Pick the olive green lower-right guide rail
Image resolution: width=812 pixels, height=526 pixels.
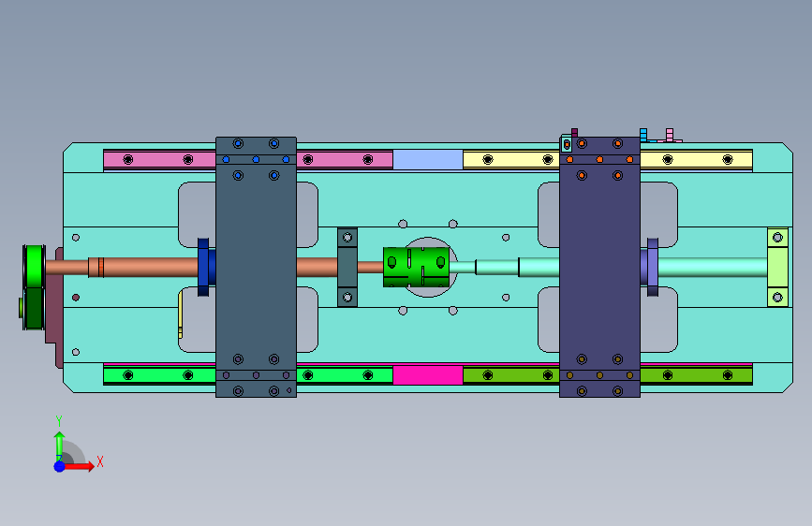pyautogui.click(x=696, y=375)
